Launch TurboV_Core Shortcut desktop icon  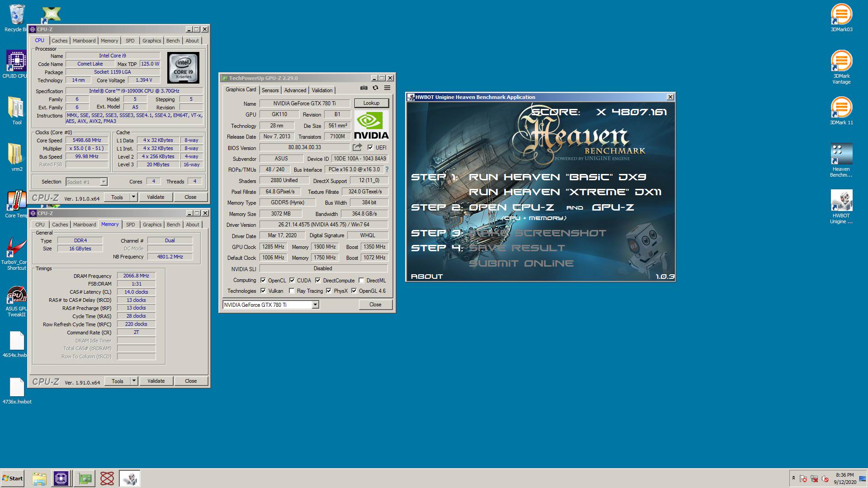tap(17, 253)
